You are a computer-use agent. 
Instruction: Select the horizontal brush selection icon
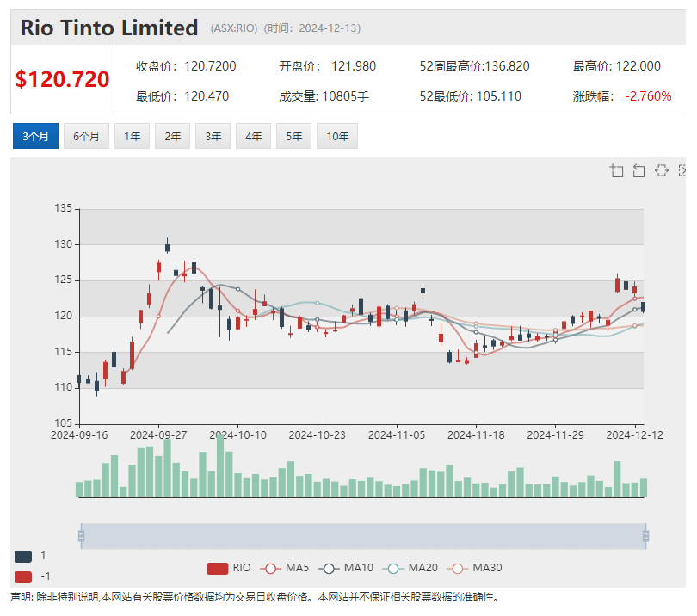(661, 170)
